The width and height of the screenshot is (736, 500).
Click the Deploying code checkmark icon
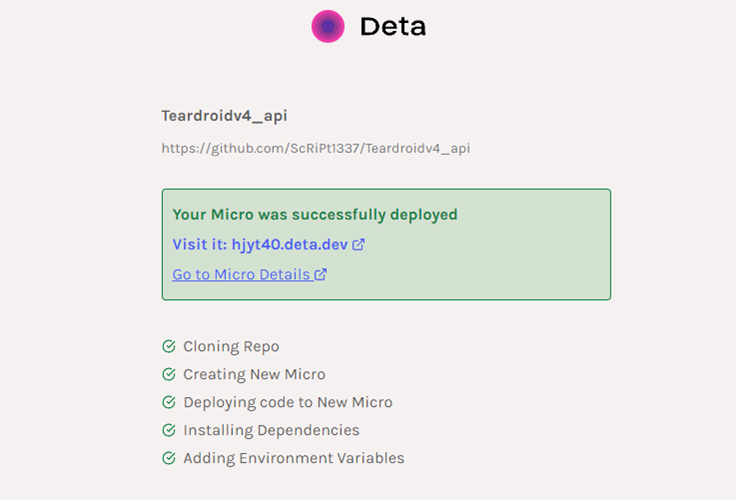click(169, 402)
